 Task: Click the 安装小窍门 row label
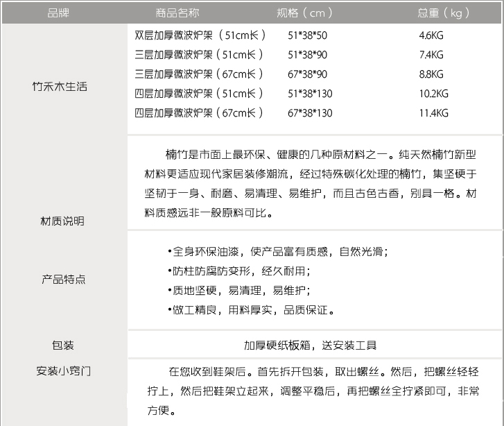point(64,370)
